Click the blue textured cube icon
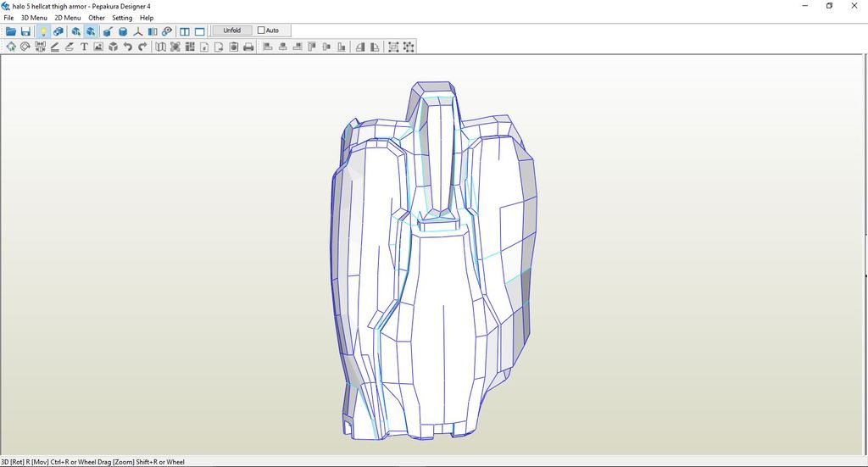This screenshot has width=868, height=467. point(58,31)
